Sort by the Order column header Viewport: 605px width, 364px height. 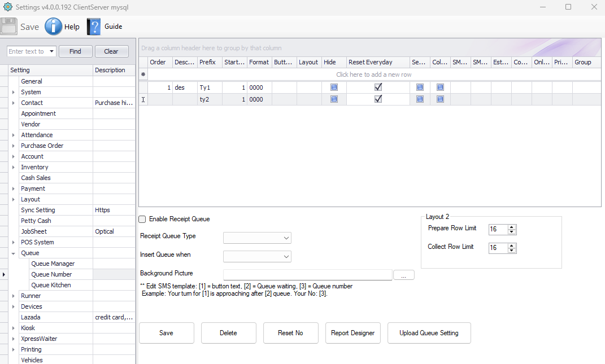[x=160, y=62]
